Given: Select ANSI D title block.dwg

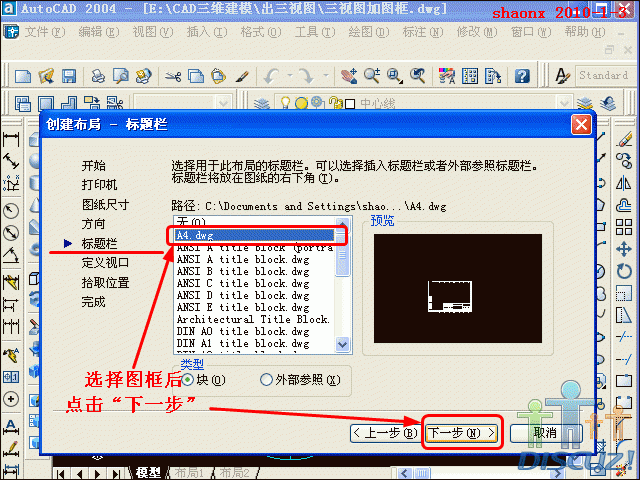Looking at the screenshot, I should tap(255, 295).
